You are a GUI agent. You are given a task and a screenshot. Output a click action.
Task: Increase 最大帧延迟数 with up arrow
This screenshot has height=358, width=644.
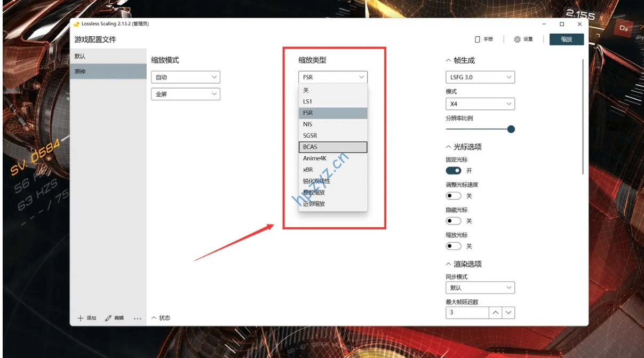coord(496,313)
